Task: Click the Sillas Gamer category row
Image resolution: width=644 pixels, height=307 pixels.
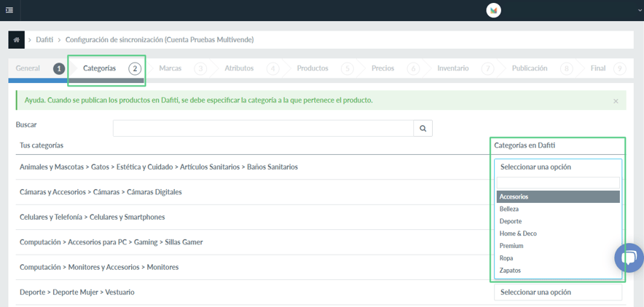Action: [111, 242]
